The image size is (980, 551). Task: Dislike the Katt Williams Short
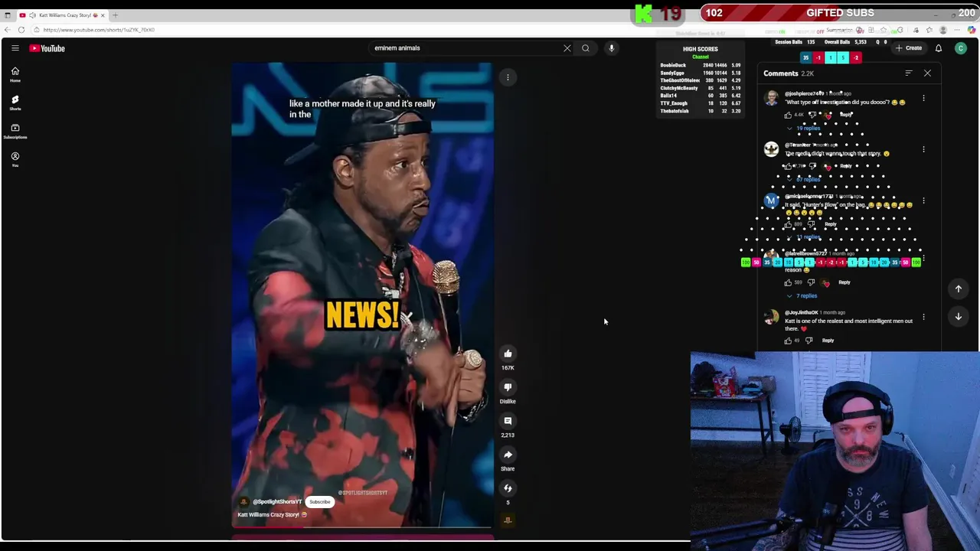pos(508,387)
